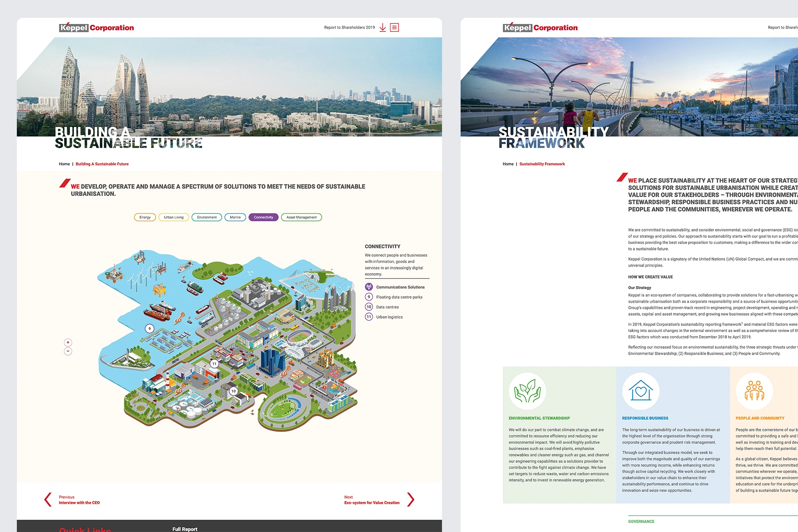798x532 pixels.
Task: Click map marker number 9
Action: [150, 329]
